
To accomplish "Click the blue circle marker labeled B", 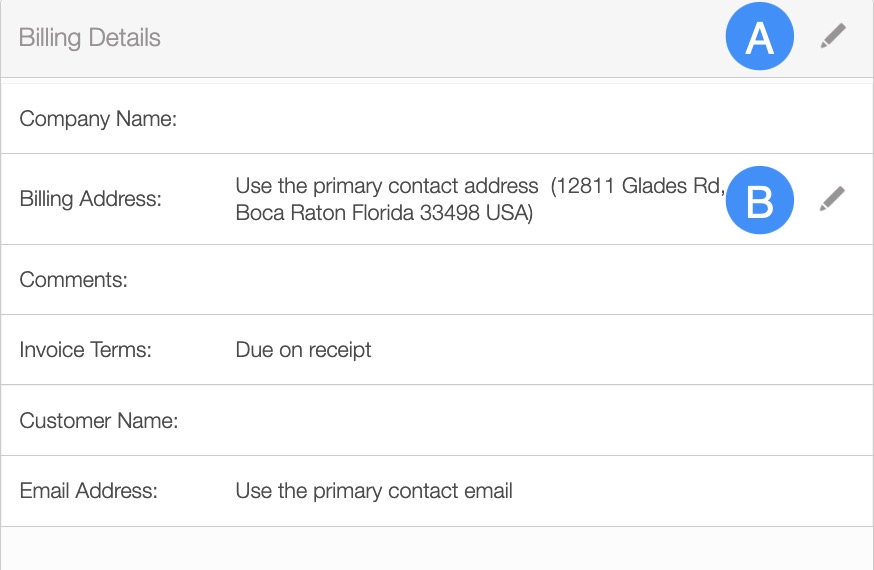I will click(x=760, y=201).
